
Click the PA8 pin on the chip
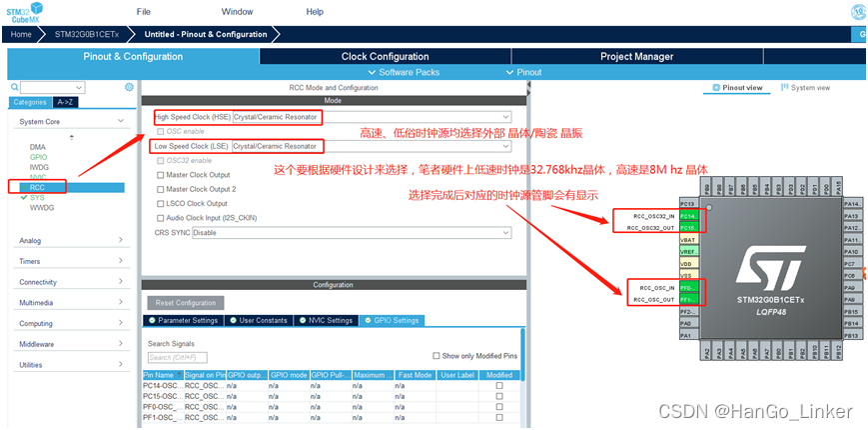coord(851,299)
